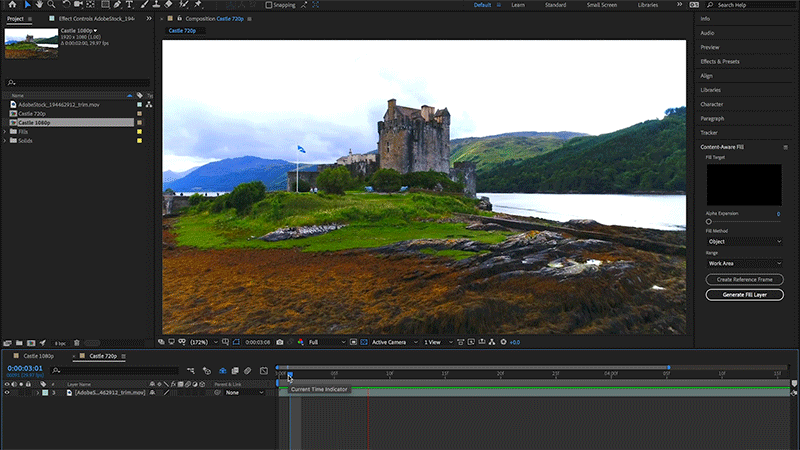Open the Fill Method Object dropdown
Image resolution: width=800 pixels, height=450 pixels.
click(744, 241)
